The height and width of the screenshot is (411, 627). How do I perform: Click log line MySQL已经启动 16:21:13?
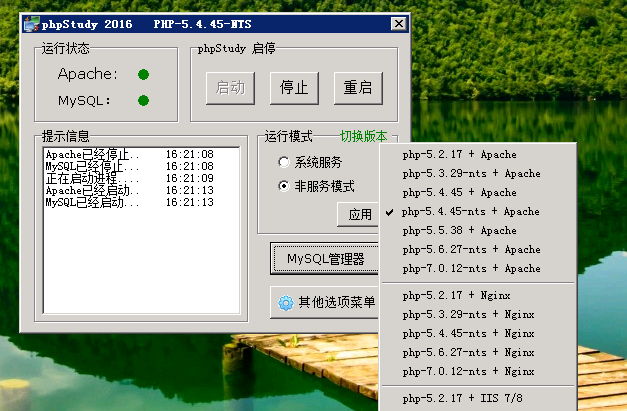tap(130, 202)
